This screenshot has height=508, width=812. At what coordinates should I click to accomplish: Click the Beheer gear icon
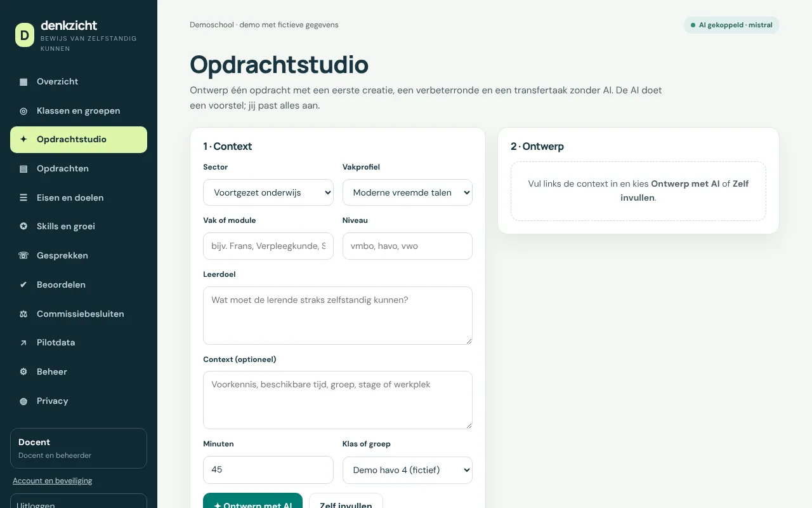[x=23, y=372]
